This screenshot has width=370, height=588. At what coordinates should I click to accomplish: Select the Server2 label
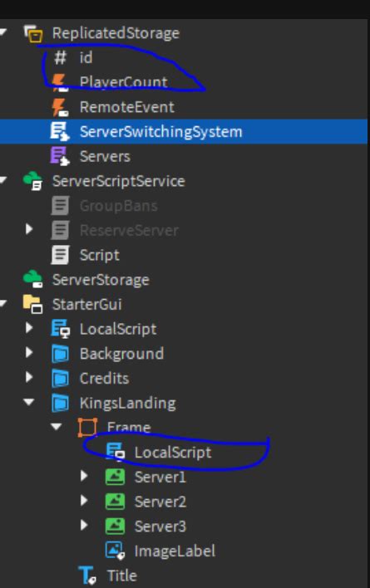click(x=160, y=502)
